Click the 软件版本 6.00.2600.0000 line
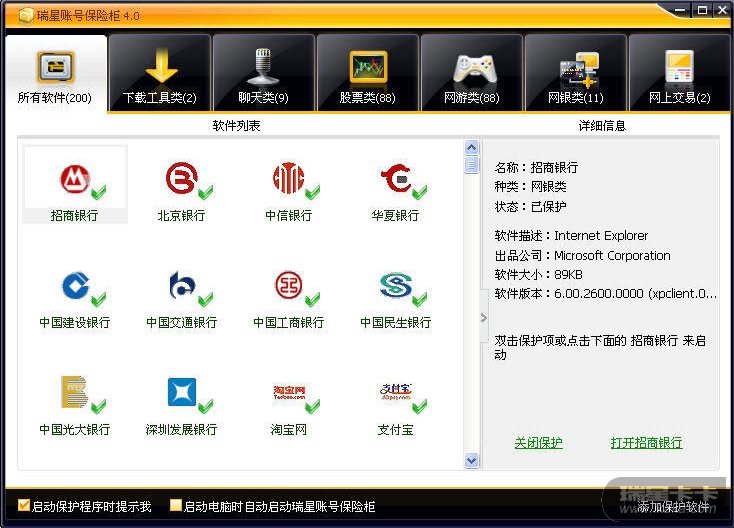The width and height of the screenshot is (734, 528). (606, 293)
